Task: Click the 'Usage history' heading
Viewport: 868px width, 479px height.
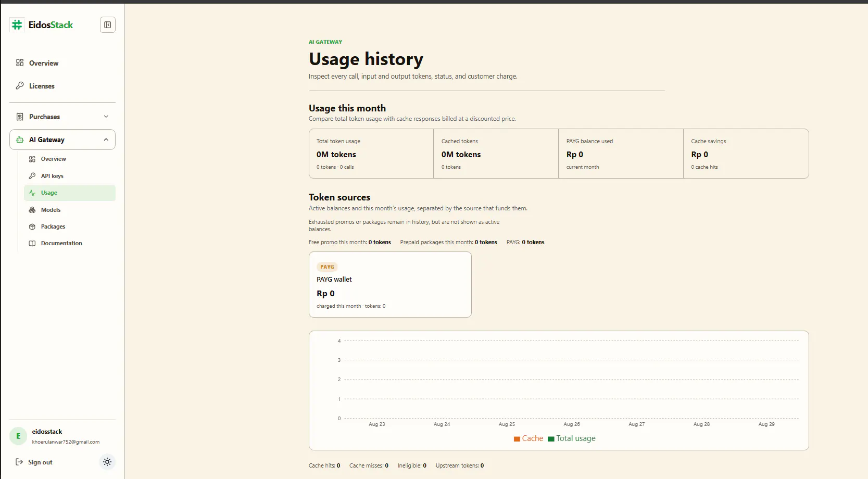Action: [366, 59]
